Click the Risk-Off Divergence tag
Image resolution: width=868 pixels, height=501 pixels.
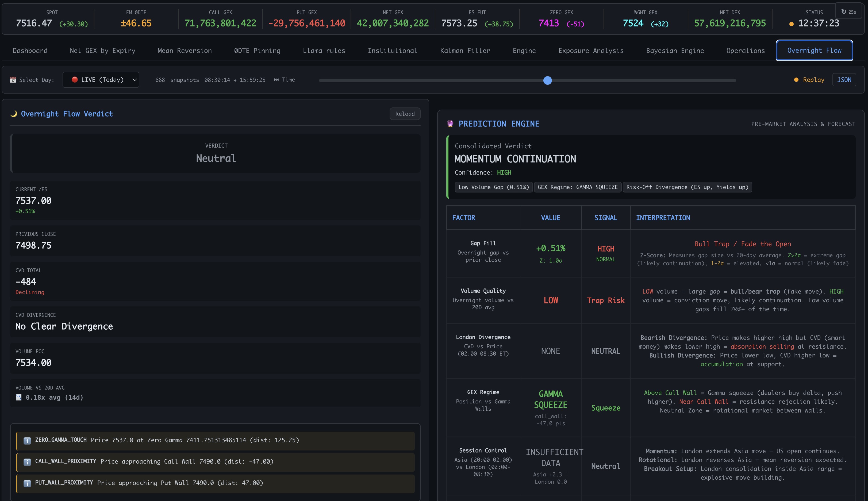pos(687,187)
